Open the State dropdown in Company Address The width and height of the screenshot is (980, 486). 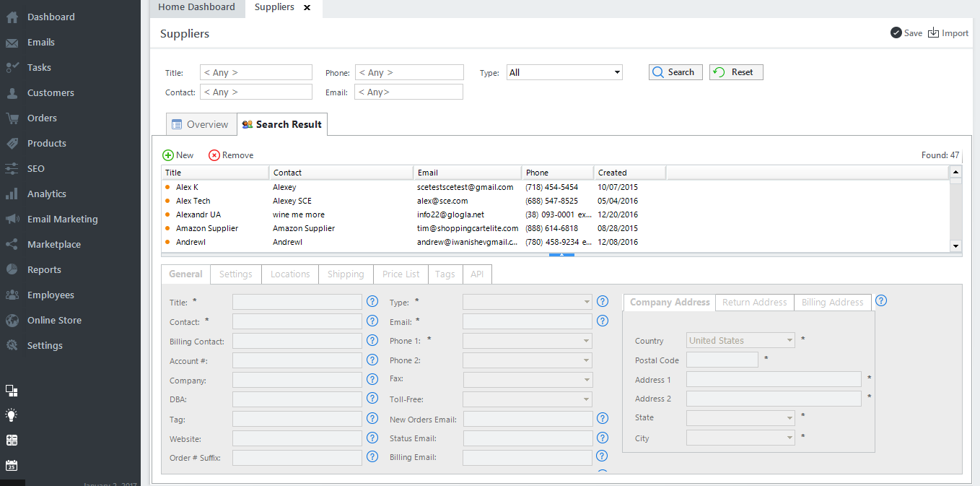(740, 417)
